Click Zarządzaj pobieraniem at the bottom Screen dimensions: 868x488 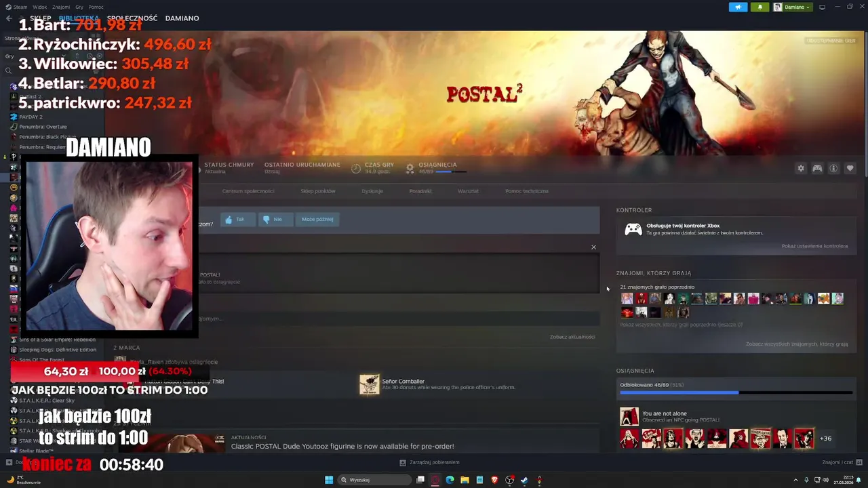[x=429, y=462]
